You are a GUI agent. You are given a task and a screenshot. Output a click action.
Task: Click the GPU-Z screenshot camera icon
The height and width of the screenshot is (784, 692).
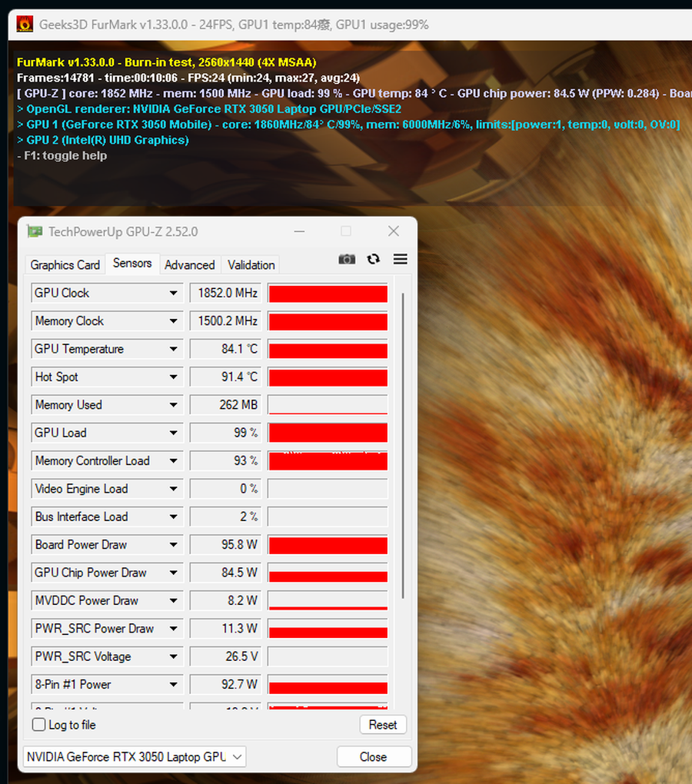click(x=347, y=259)
